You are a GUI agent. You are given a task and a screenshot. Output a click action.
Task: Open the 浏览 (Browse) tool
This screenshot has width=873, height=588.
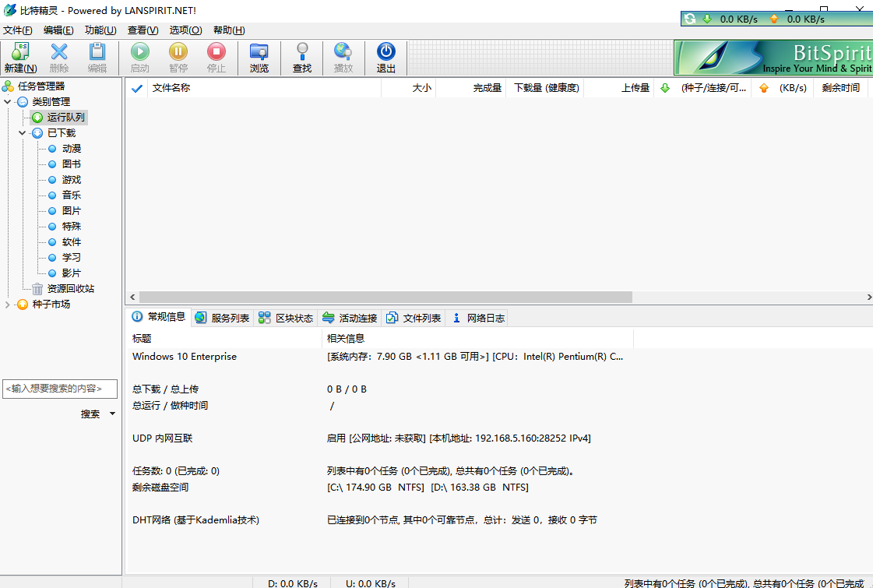click(x=259, y=57)
